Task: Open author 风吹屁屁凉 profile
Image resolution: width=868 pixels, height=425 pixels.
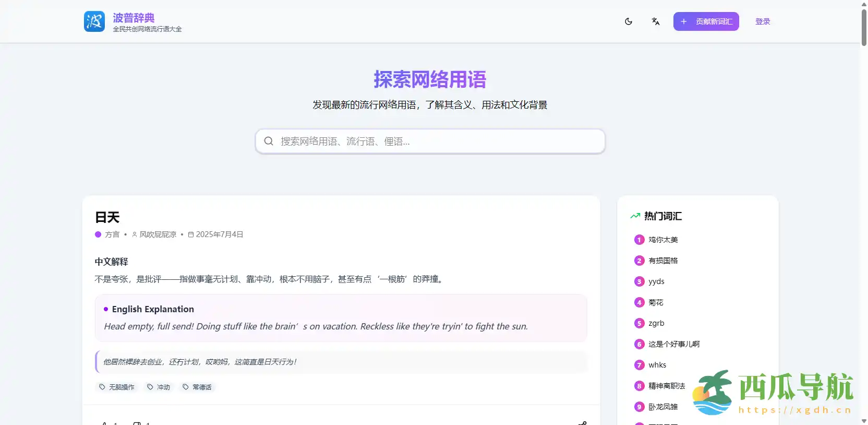Action: (x=158, y=234)
